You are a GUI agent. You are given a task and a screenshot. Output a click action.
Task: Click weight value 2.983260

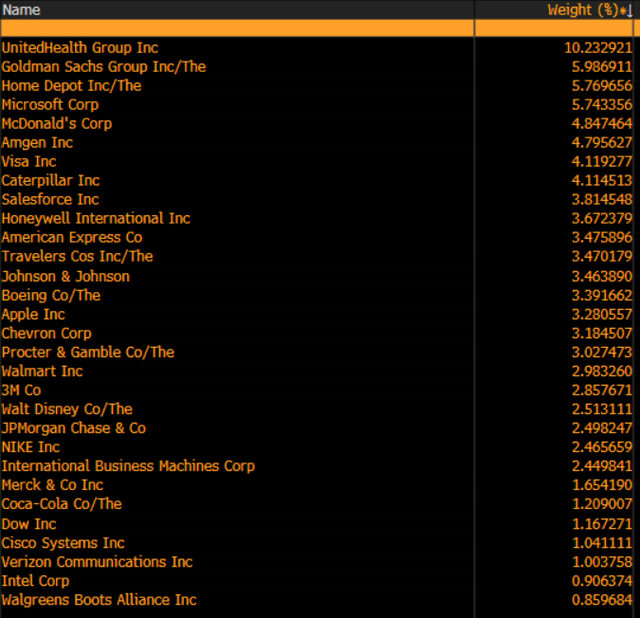pyautogui.click(x=602, y=371)
